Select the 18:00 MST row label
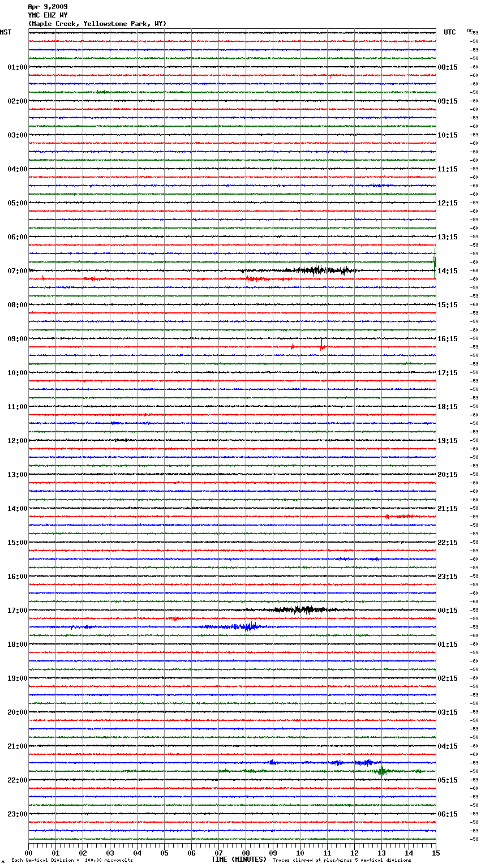Image resolution: width=481 pixels, height=868 pixels. pyautogui.click(x=18, y=644)
